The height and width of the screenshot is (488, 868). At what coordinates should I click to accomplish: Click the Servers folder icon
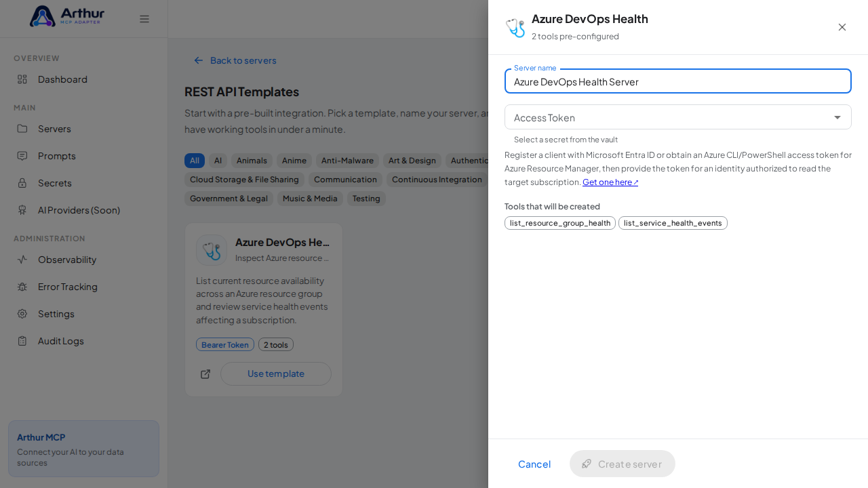(x=22, y=129)
